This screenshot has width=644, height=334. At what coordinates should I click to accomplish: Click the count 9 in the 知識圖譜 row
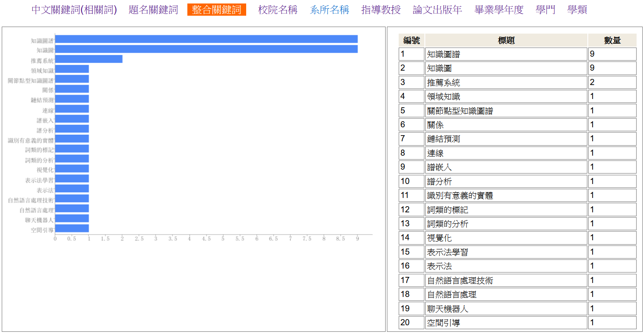(x=612, y=54)
